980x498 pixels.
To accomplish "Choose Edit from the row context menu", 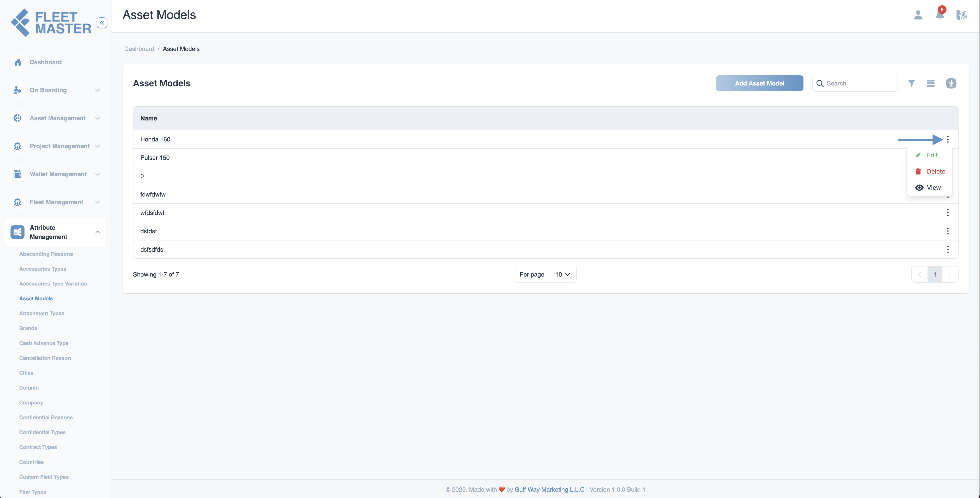I will click(929, 155).
